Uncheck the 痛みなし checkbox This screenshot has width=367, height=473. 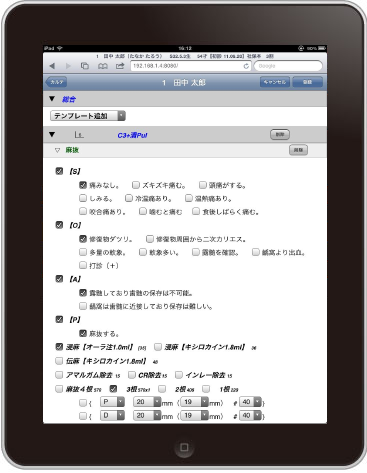83,185
